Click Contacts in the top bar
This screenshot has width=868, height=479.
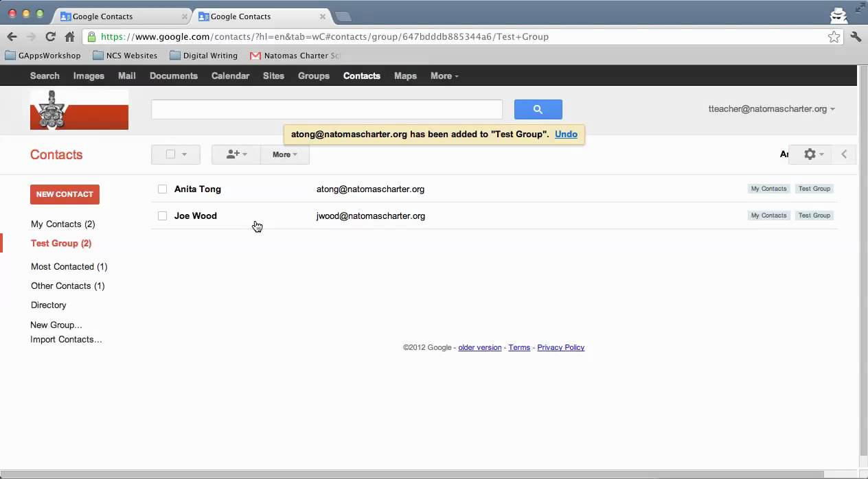point(362,75)
